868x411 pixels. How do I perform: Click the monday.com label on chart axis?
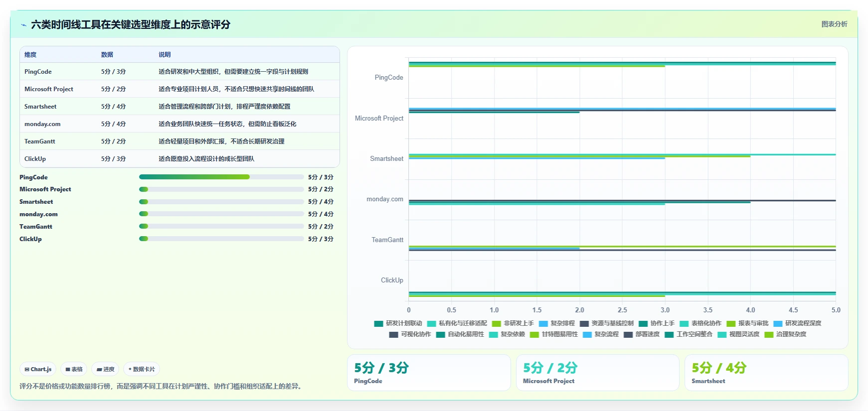[385, 199]
